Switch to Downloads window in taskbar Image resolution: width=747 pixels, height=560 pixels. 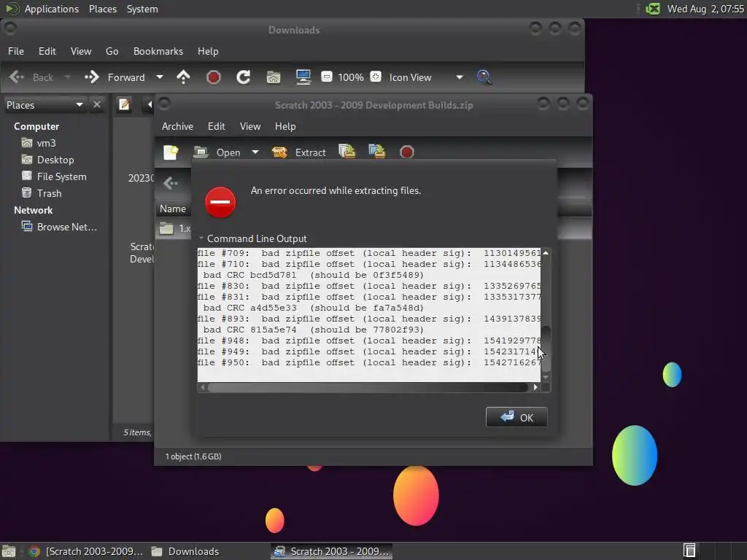click(185, 551)
